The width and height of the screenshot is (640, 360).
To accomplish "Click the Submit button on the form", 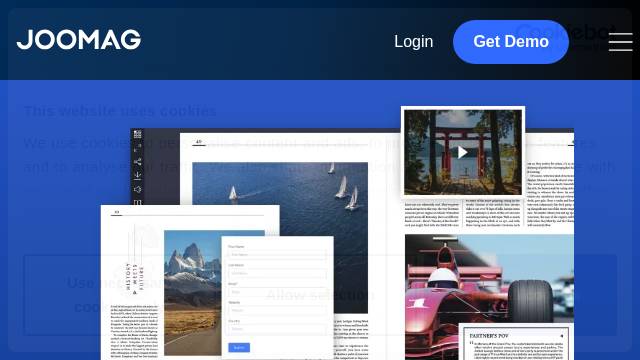I will tap(239, 347).
